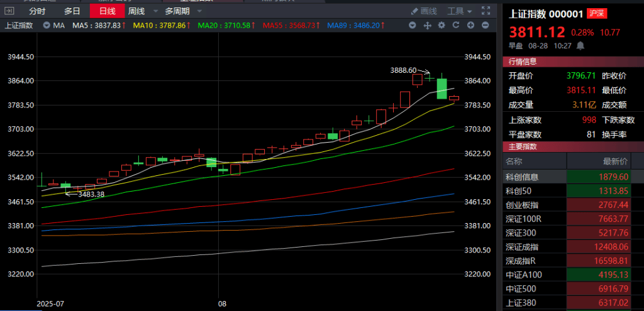Click the 平盘家数 value 81
The width and height of the screenshot is (644, 311).
pyautogui.click(x=591, y=134)
